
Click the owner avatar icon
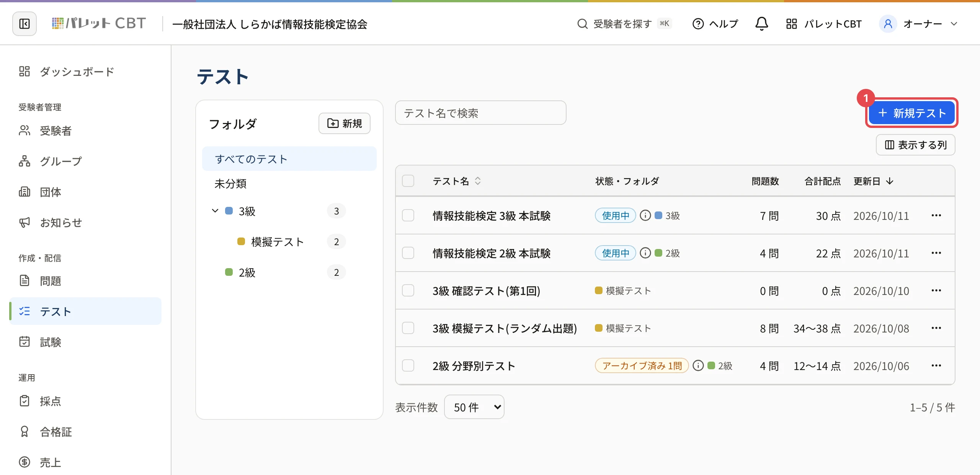coord(888,24)
